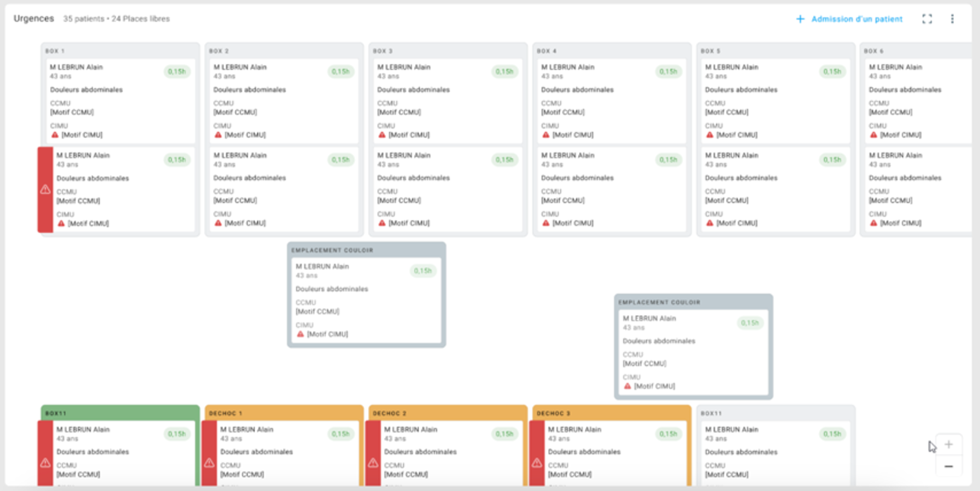980x491 pixels.
Task: Click [Motif CIMU] in Box 5 top card
Action: 737,135
